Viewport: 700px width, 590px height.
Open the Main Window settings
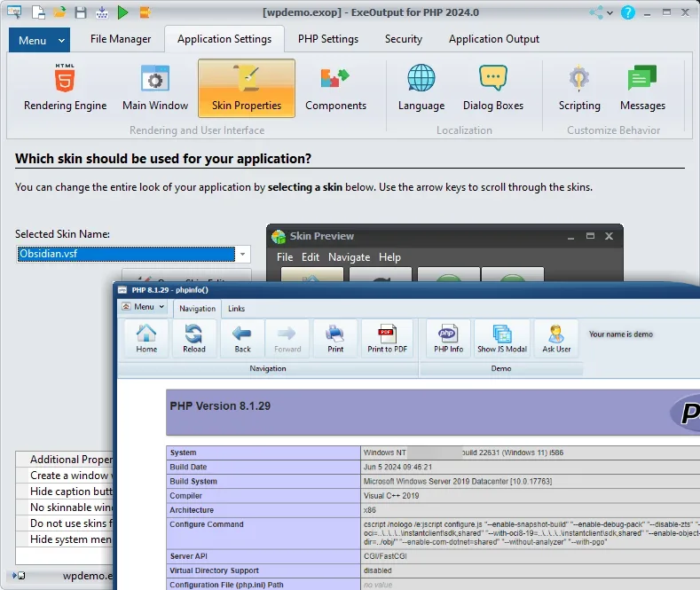[x=155, y=88]
